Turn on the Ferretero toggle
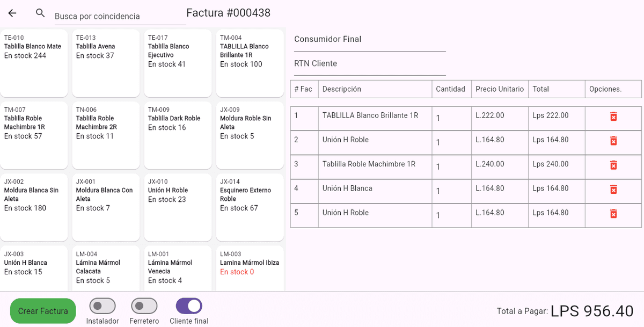 tap(144, 306)
